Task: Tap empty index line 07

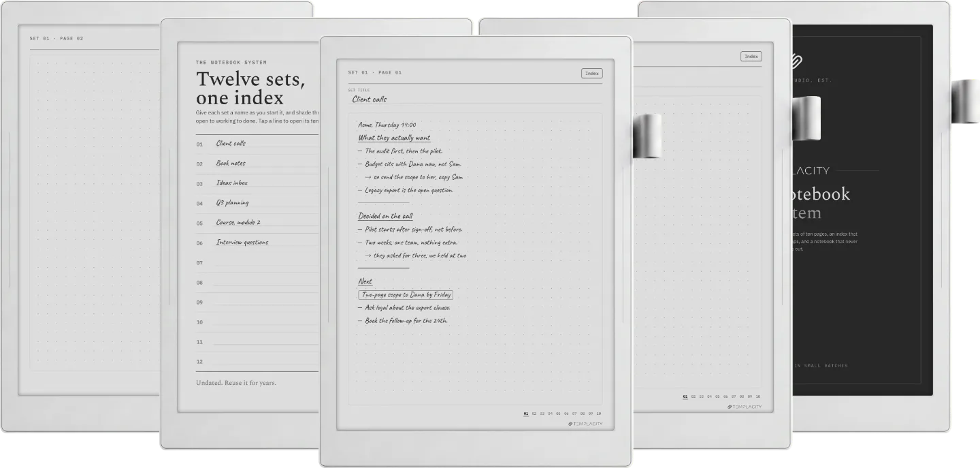Action: click(x=257, y=262)
